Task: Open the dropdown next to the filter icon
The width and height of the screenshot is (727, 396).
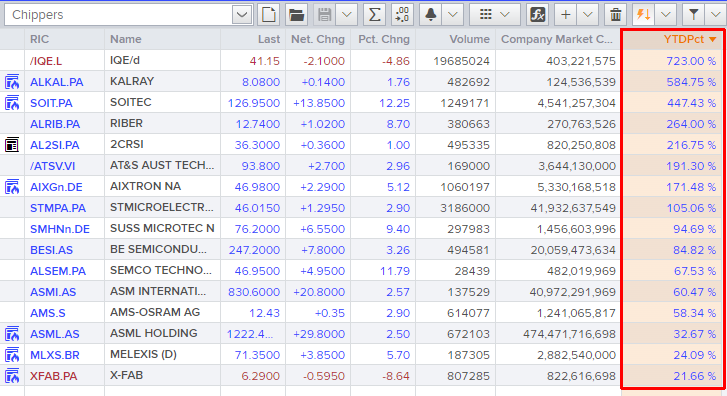Action: tap(715, 15)
